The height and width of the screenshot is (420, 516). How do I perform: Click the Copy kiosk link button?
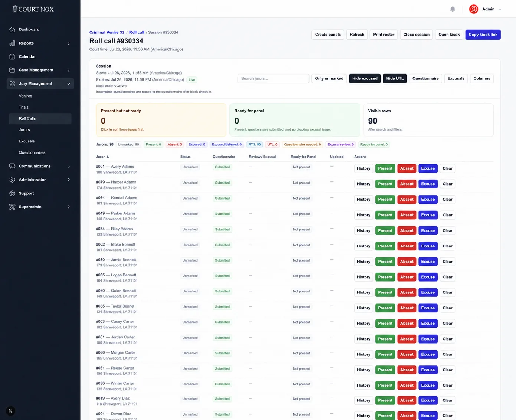click(x=483, y=35)
